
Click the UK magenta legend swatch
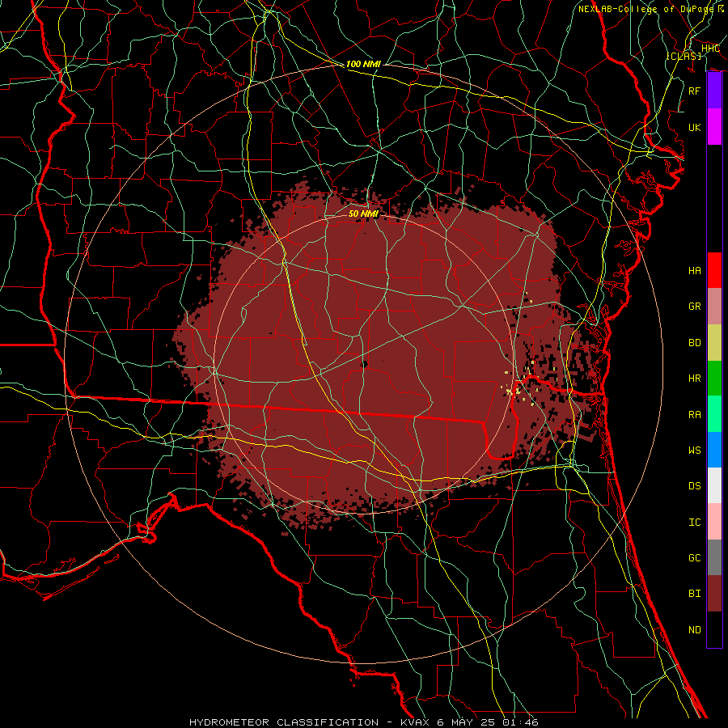click(x=714, y=127)
